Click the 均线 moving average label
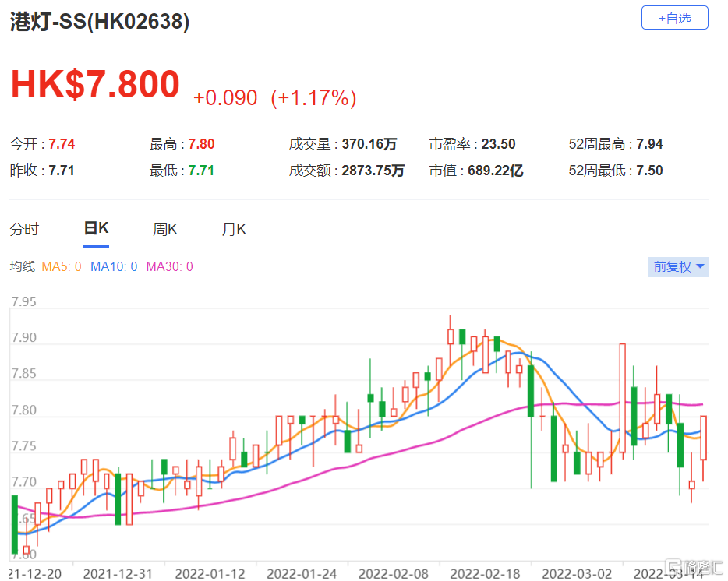The image size is (728, 581). [x=23, y=267]
